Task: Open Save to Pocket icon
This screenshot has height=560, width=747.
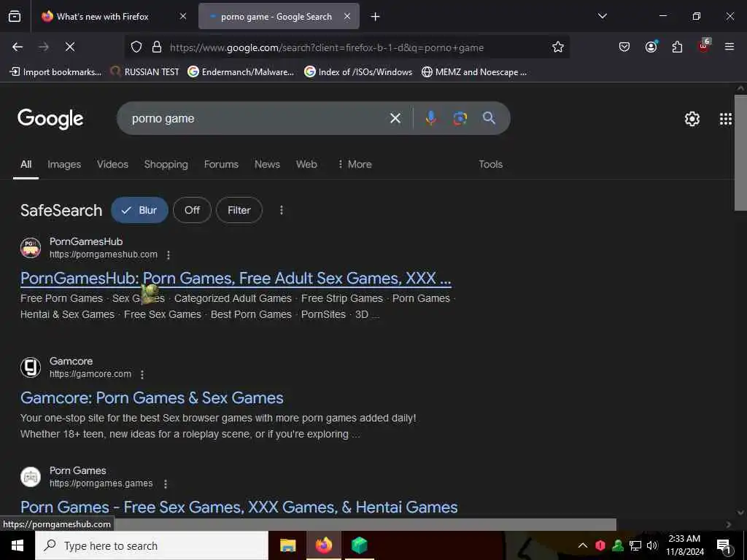Action: pyautogui.click(x=624, y=47)
